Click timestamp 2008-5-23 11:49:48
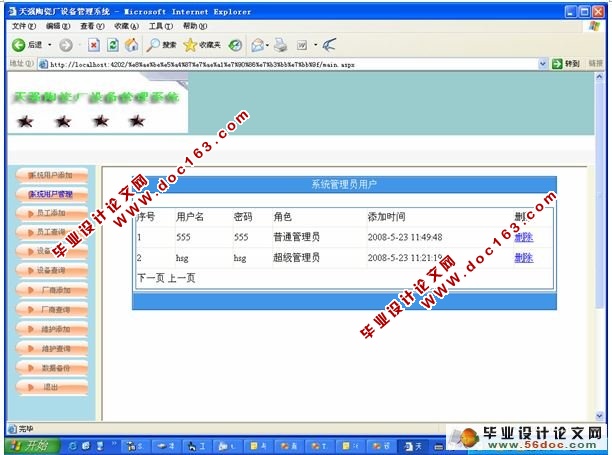 coord(405,237)
